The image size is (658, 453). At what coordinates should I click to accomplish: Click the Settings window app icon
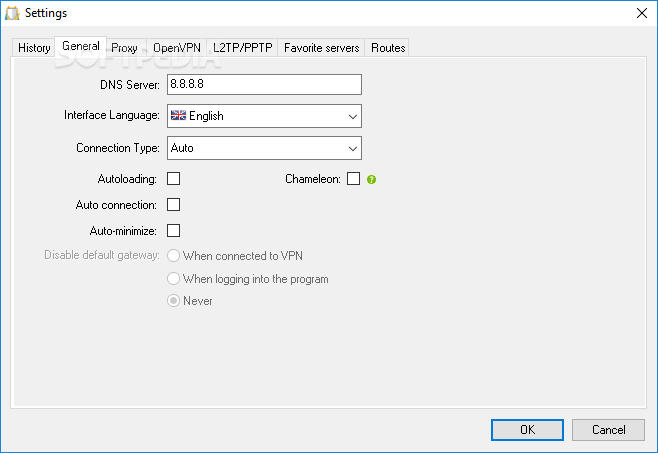(x=12, y=13)
